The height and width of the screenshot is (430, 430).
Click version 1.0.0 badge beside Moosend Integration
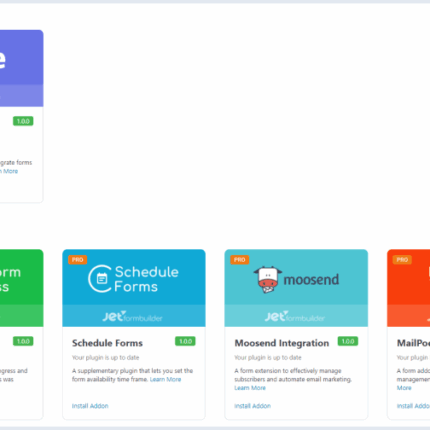click(x=348, y=341)
